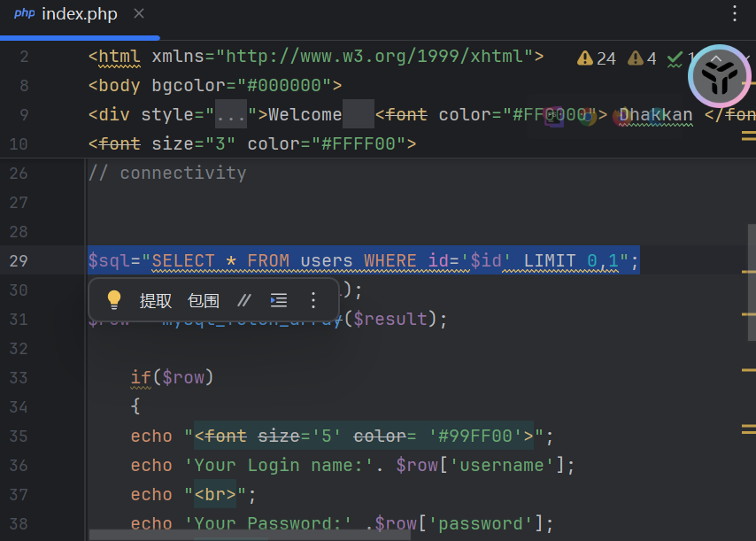Open preview in Firefox browser icon
This screenshot has height=541, width=756.
pyautogui.click(x=621, y=117)
